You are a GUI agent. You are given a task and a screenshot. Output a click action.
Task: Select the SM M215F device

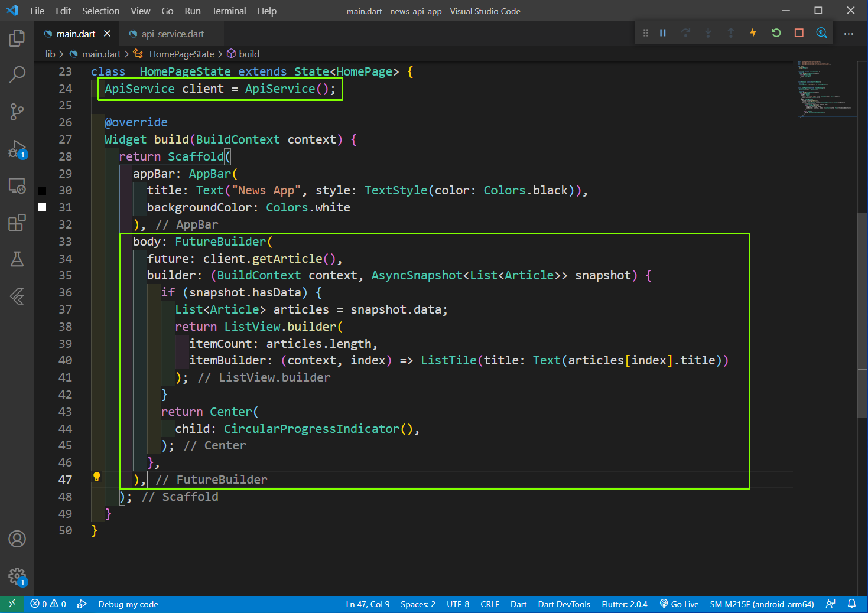762,604
